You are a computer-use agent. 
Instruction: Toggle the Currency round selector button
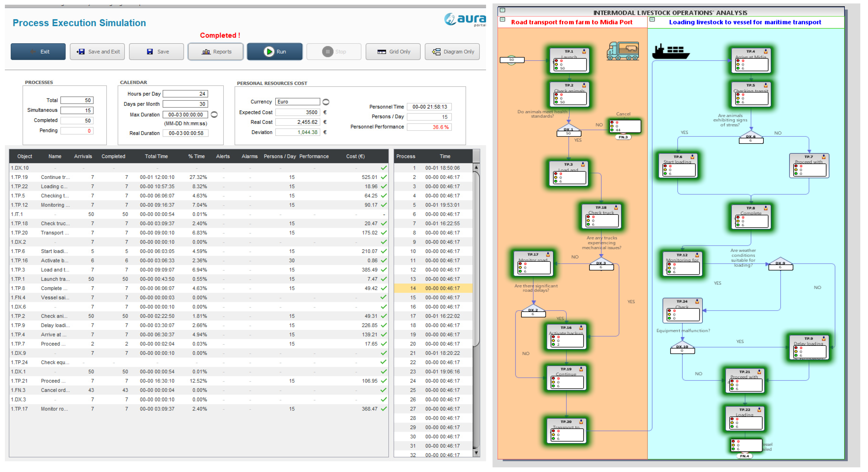click(x=326, y=102)
